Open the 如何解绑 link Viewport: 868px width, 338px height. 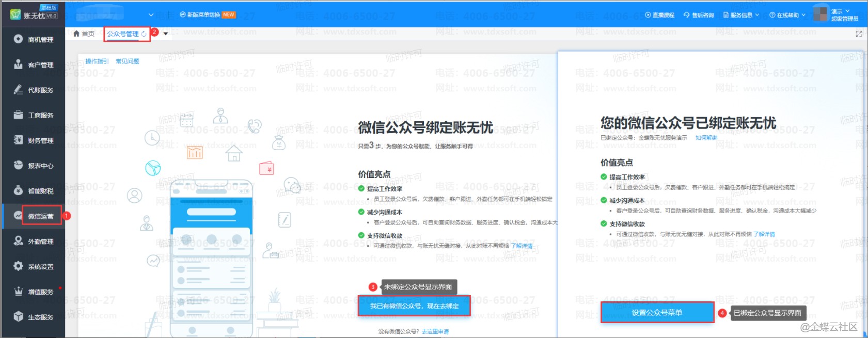(706, 138)
